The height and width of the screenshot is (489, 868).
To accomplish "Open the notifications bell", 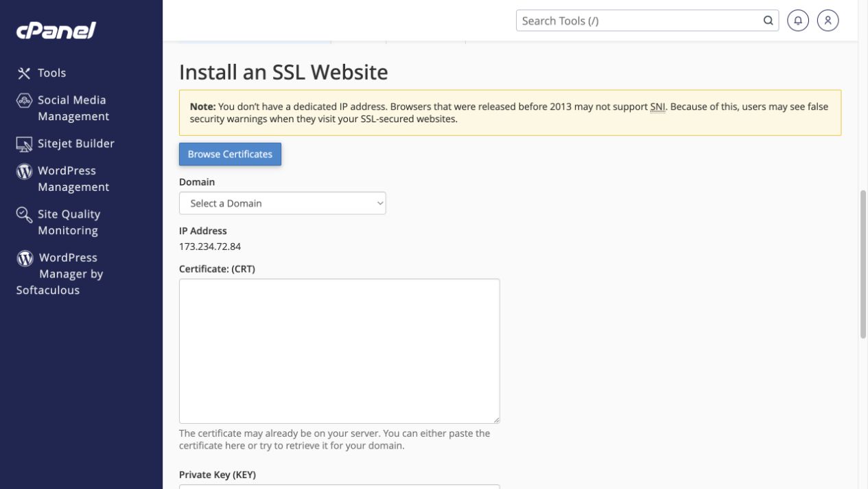I will 798,21.
